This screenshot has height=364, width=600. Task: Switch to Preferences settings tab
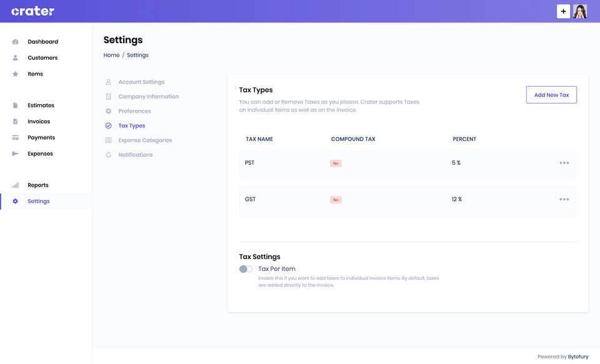pos(134,111)
